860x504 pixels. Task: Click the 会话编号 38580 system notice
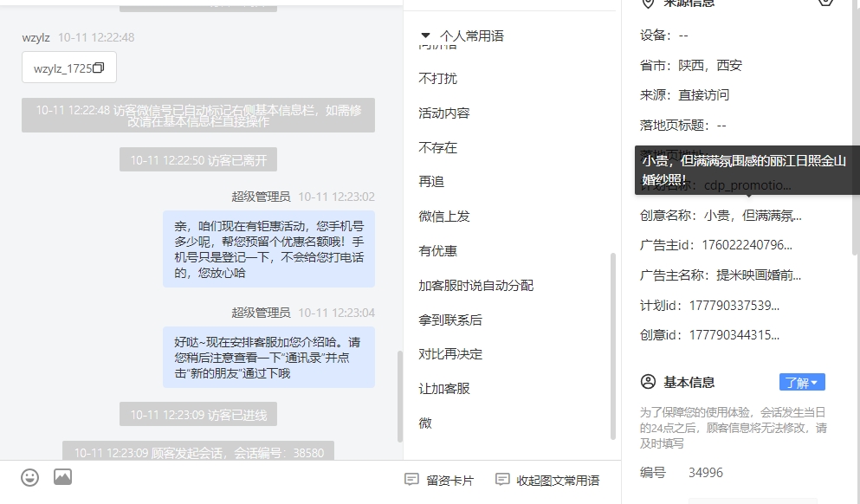pos(198,451)
